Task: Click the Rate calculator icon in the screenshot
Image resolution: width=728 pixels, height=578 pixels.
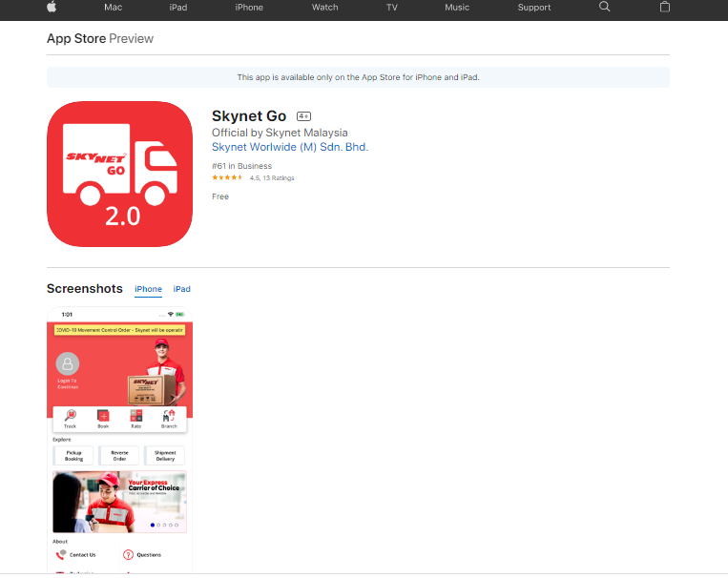Action: pyautogui.click(x=135, y=416)
